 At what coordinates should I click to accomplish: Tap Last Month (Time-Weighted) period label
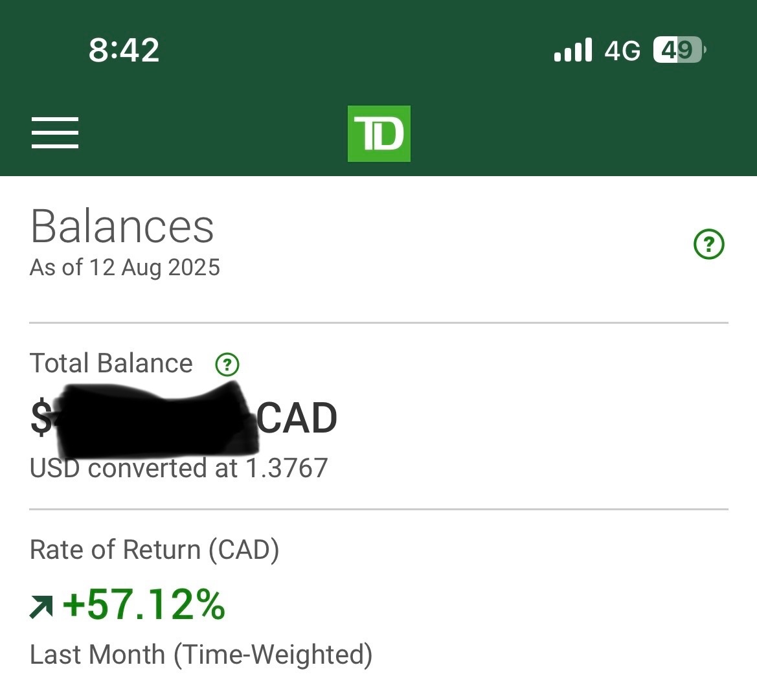(201, 655)
